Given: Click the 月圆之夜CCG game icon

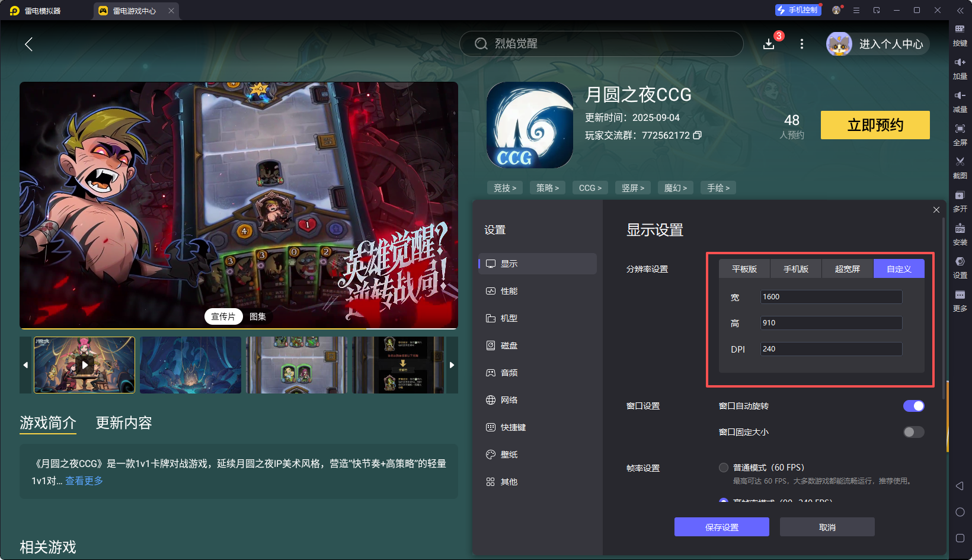Looking at the screenshot, I should [x=530, y=125].
